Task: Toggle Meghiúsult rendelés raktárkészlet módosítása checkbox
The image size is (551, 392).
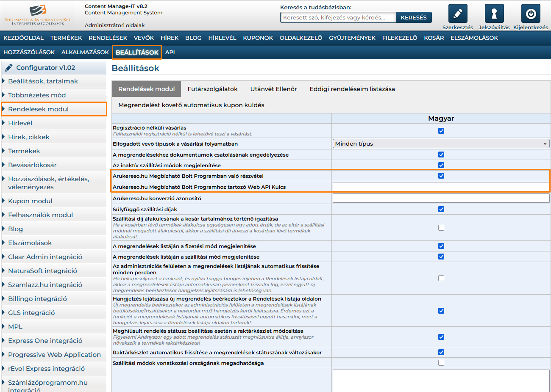Action: click(x=441, y=337)
